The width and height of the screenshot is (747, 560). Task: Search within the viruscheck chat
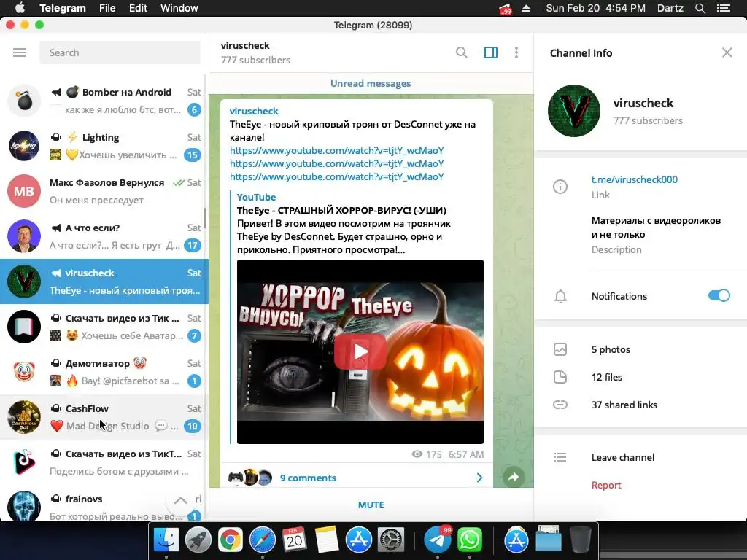pos(461,52)
